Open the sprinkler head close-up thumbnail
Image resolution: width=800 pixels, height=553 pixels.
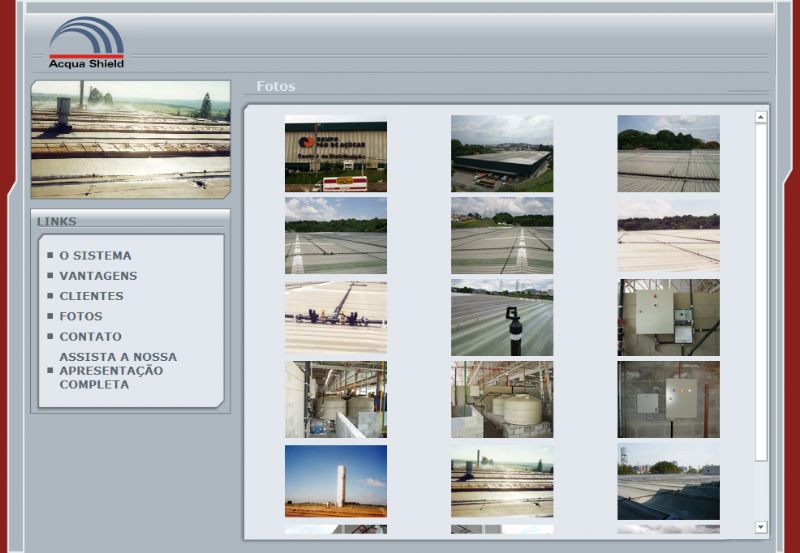pos(501,317)
